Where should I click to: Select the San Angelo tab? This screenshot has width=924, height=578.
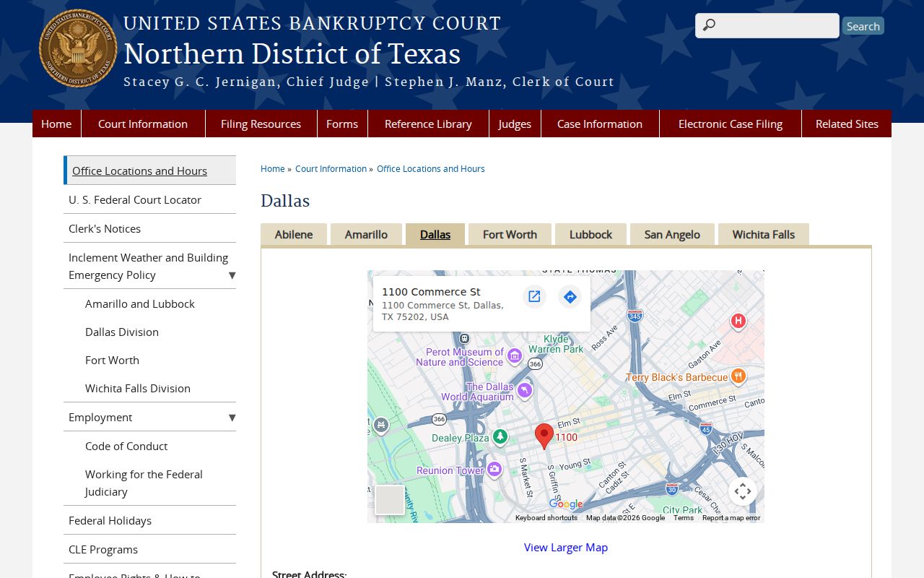[672, 234]
